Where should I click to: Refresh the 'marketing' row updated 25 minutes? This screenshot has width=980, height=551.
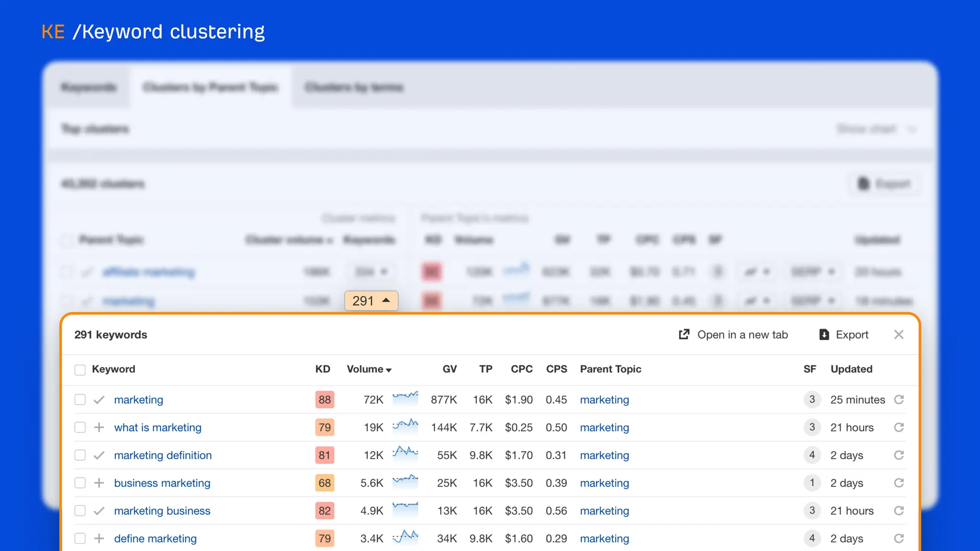899,400
